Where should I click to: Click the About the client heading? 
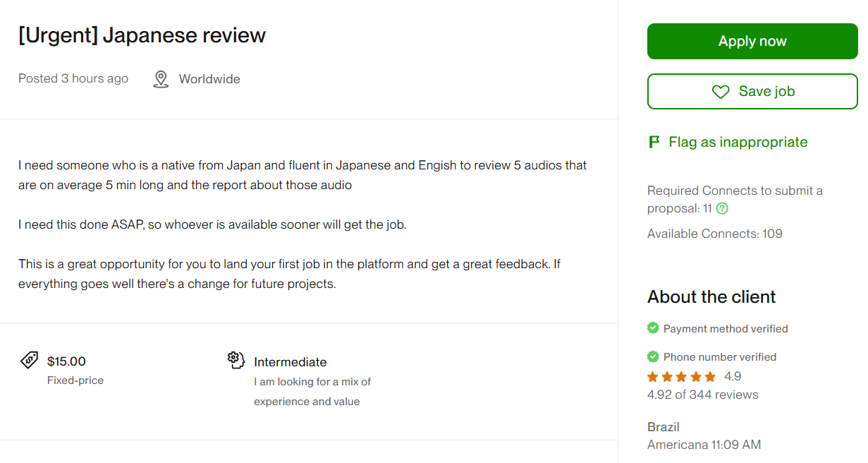711,296
